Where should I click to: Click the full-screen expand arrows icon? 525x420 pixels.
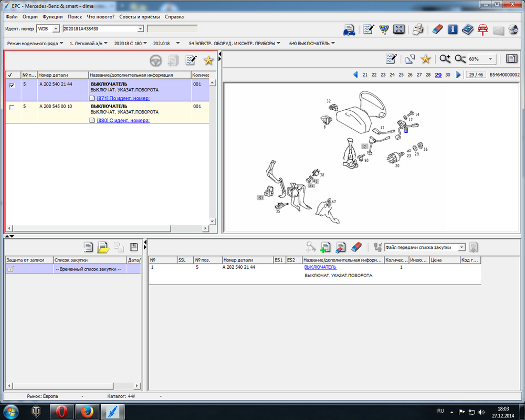(399, 29)
